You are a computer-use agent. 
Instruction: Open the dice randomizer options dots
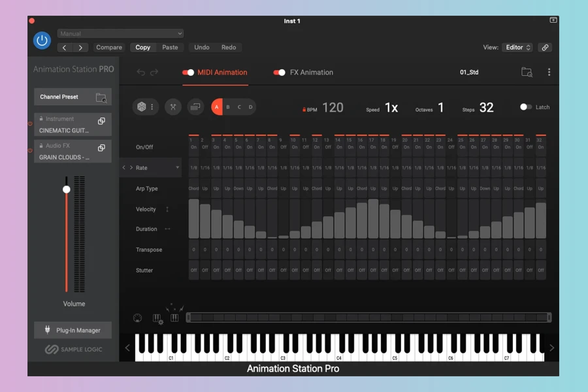click(x=152, y=107)
